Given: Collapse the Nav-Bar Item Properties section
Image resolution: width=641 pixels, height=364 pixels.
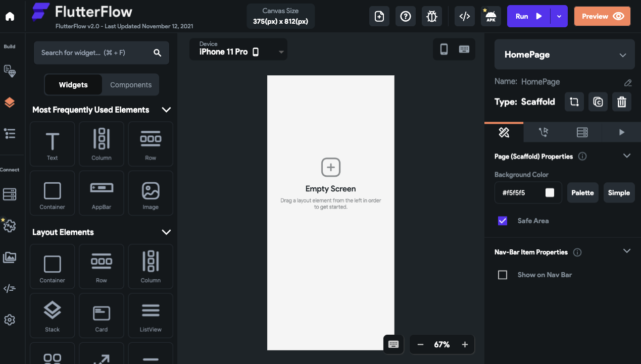Looking at the screenshot, I should 627,251.
